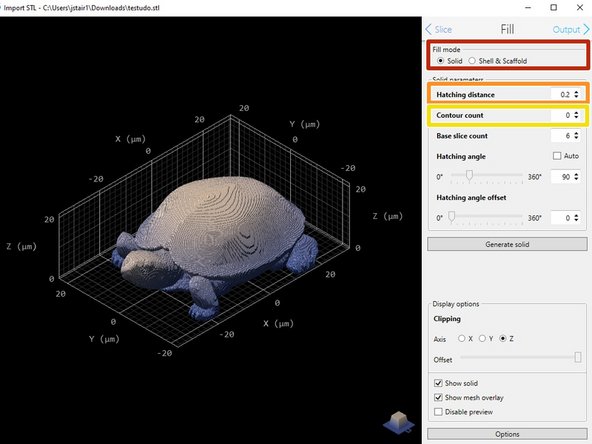Screen dimensions: 592x444
Task: Advance to the Output step
Action: (570, 29)
